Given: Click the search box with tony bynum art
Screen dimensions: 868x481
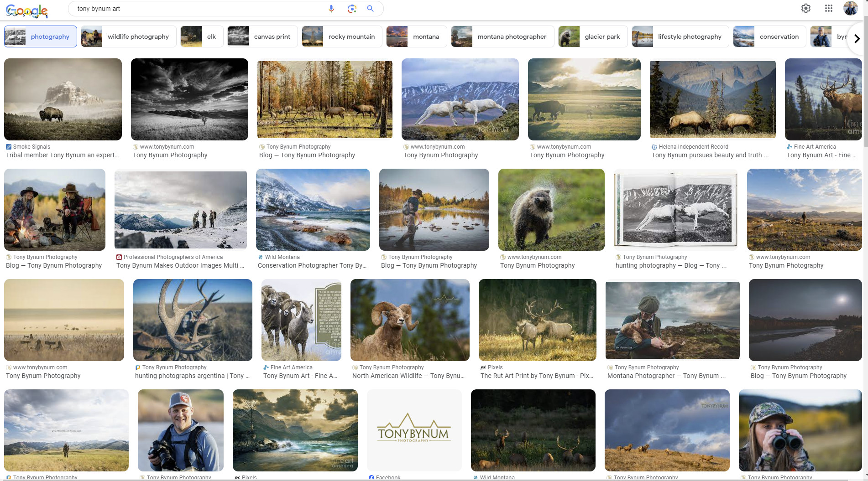Looking at the screenshot, I should [196, 9].
